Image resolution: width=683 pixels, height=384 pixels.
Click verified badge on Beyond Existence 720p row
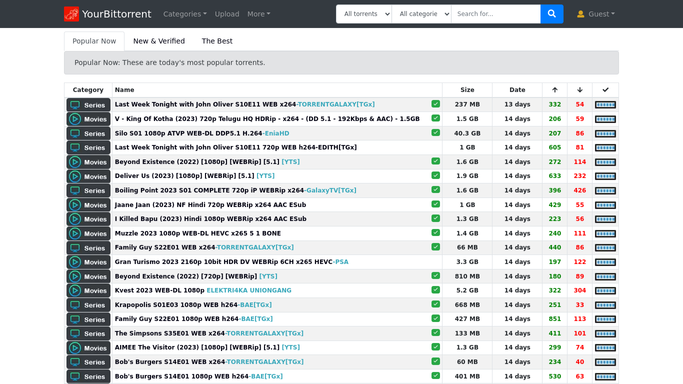tap(436, 275)
